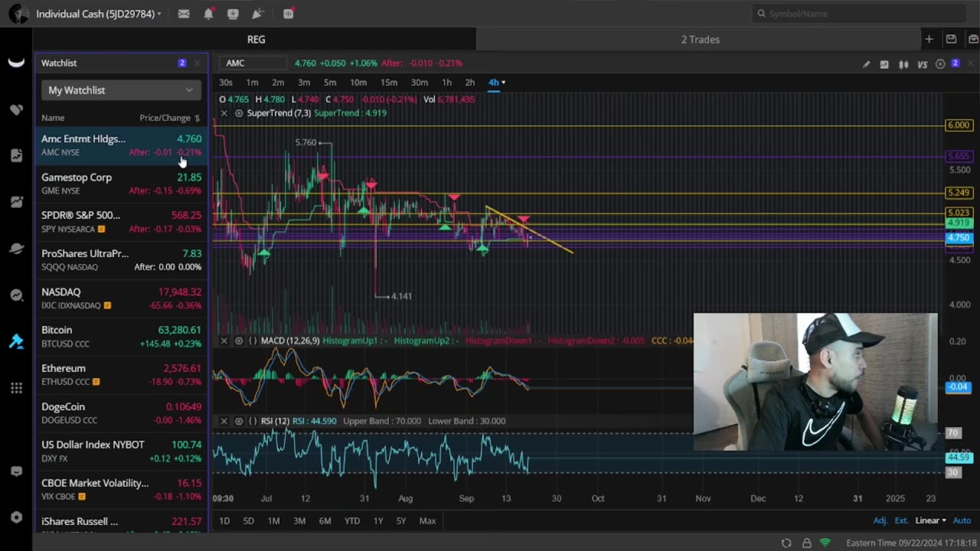980x551 pixels.
Task: Open RSI script braces settings
Action: click(x=253, y=421)
